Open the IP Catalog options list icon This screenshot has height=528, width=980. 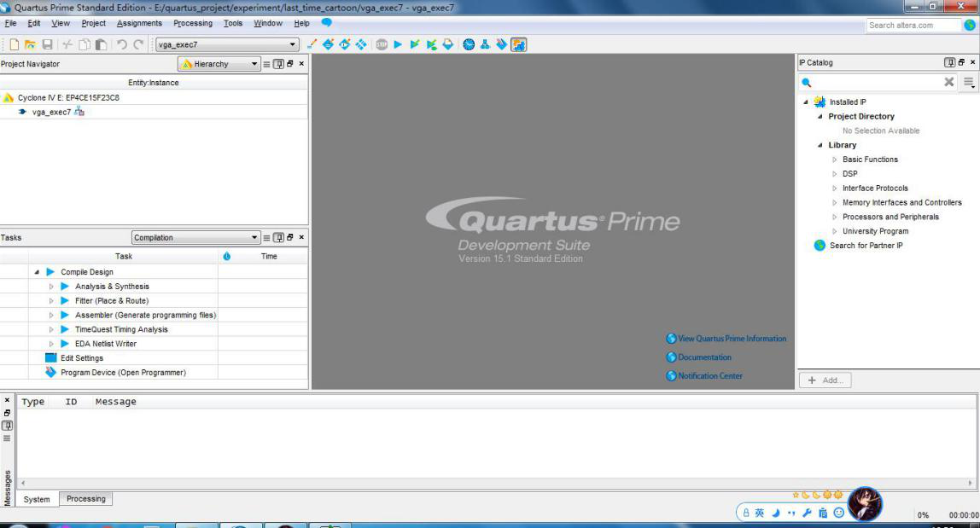tap(969, 82)
